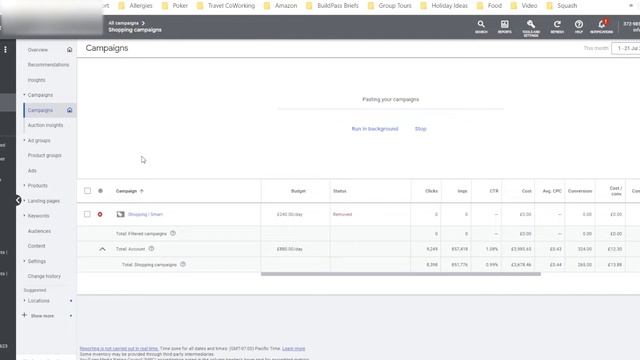Open the Poker bookmark folder
The width and height of the screenshot is (640, 360).
point(175,6)
